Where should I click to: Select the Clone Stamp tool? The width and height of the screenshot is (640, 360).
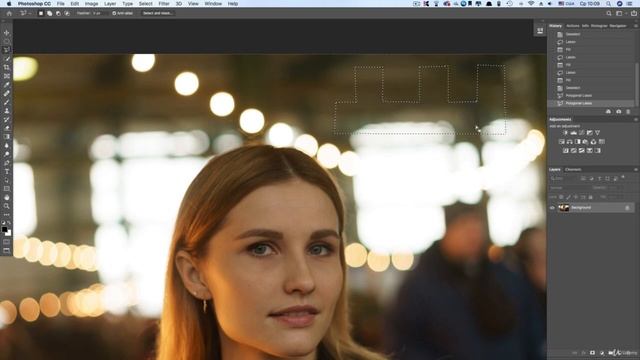tap(7, 111)
